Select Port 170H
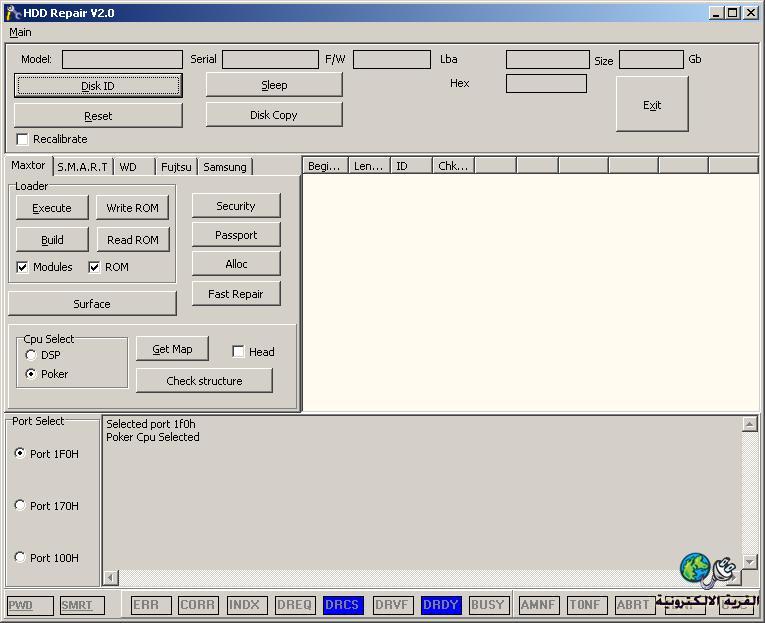The image size is (765, 623). pos(20,505)
